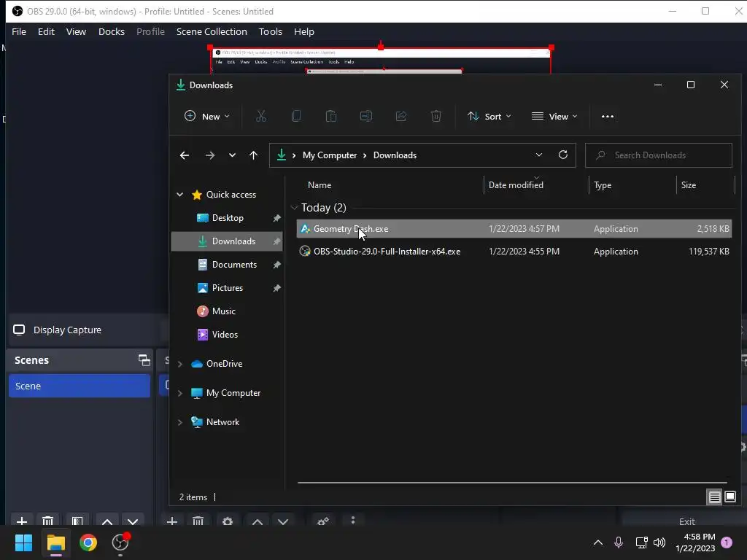Open the Sort dropdown in Explorer
The image size is (747, 560).
click(x=489, y=116)
